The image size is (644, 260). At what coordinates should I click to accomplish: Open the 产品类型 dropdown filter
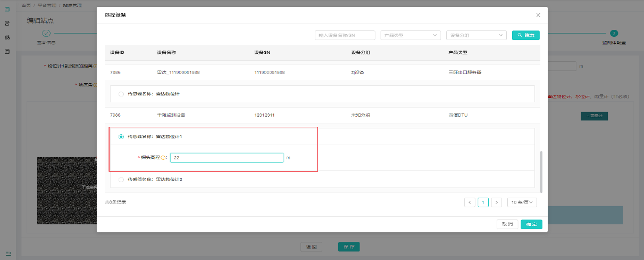click(x=411, y=35)
